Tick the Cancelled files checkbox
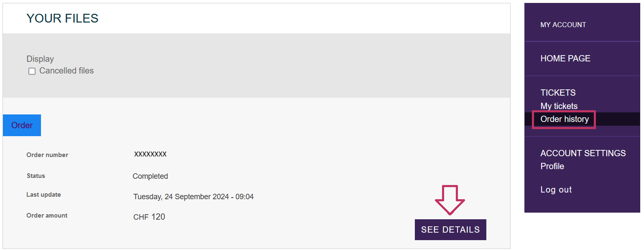644x251 pixels. [x=32, y=71]
